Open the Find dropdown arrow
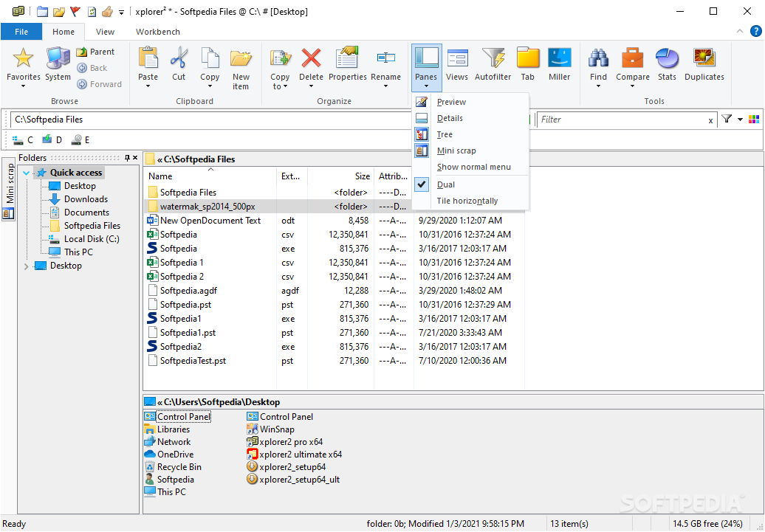Image resolution: width=765 pixels, height=532 pixels. click(598, 87)
